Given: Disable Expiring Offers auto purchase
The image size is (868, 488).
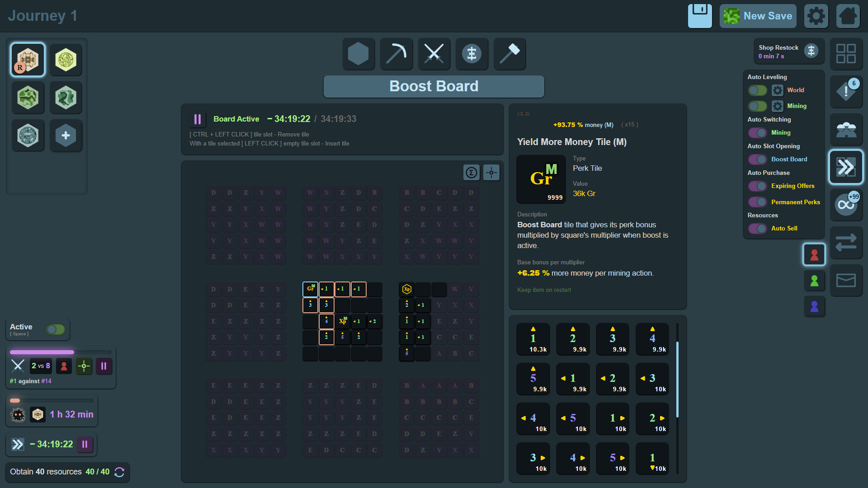Looking at the screenshot, I should click(x=758, y=186).
